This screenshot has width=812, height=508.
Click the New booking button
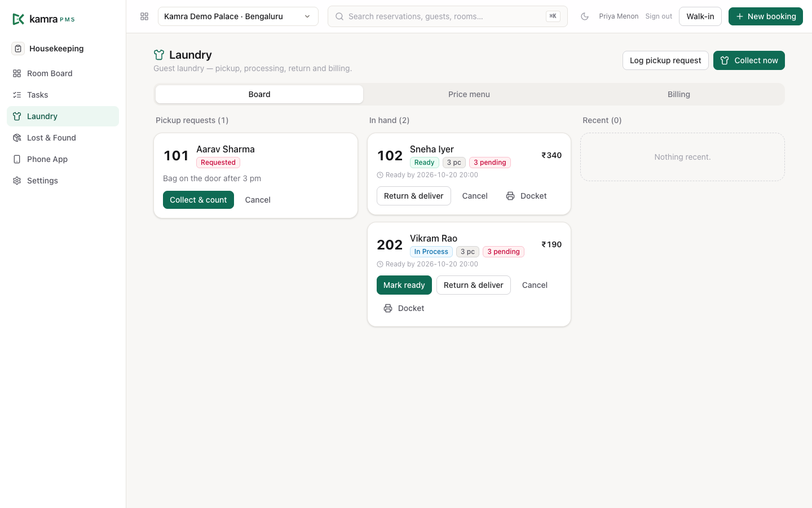pyautogui.click(x=766, y=16)
